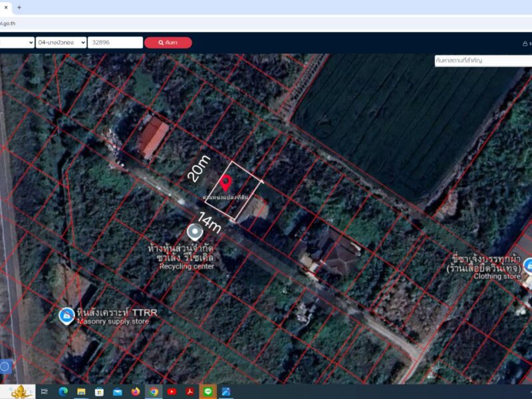
Task: Click the address bar showing go.th
Action: (266, 23)
